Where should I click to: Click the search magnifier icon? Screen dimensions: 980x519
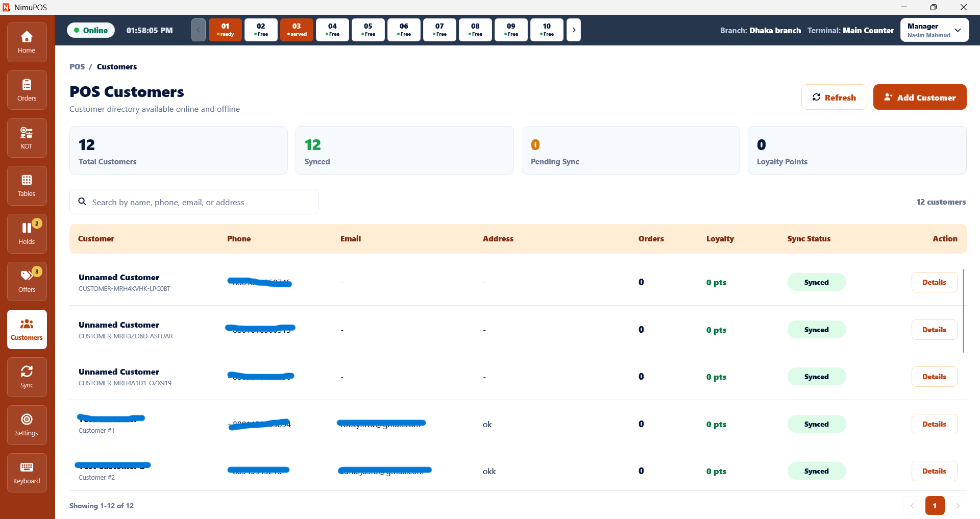click(x=82, y=202)
